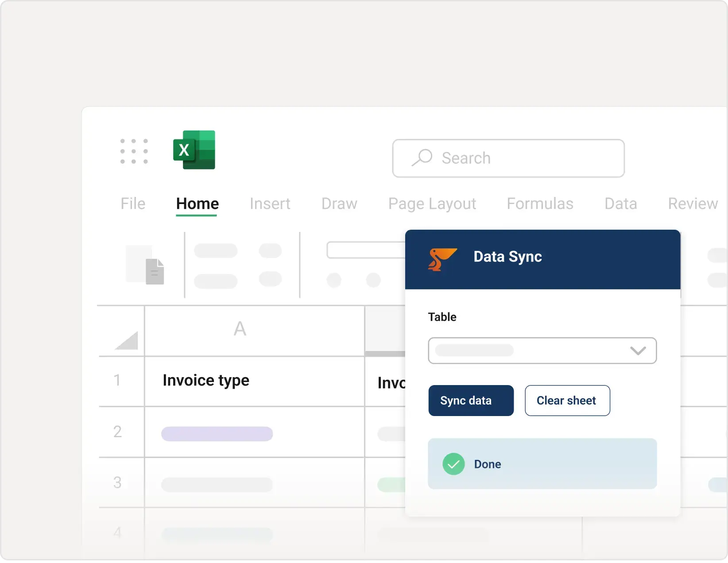Click the Clear sheet button

point(567,401)
